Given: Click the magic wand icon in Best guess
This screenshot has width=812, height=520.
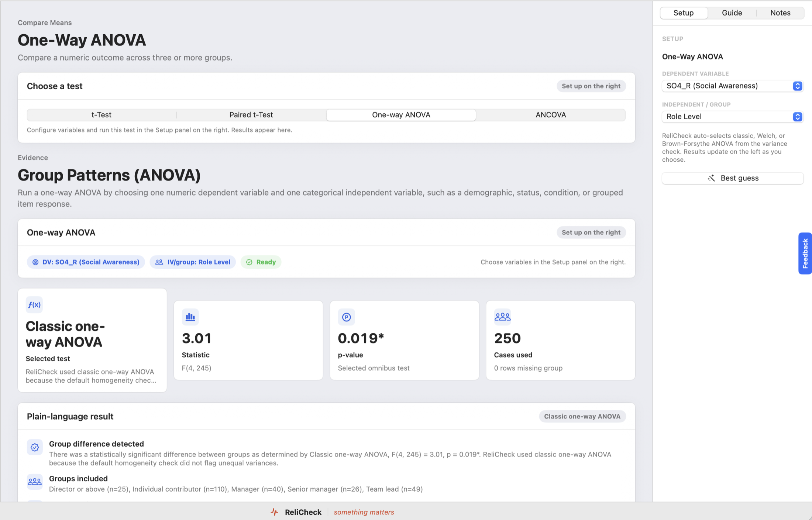Looking at the screenshot, I should [x=711, y=178].
